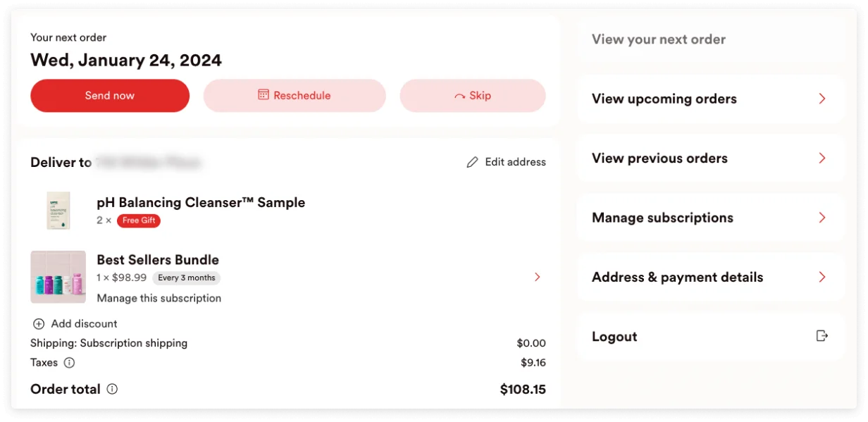Open View previous orders chevron
The height and width of the screenshot is (422, 868).
[821, 159]
